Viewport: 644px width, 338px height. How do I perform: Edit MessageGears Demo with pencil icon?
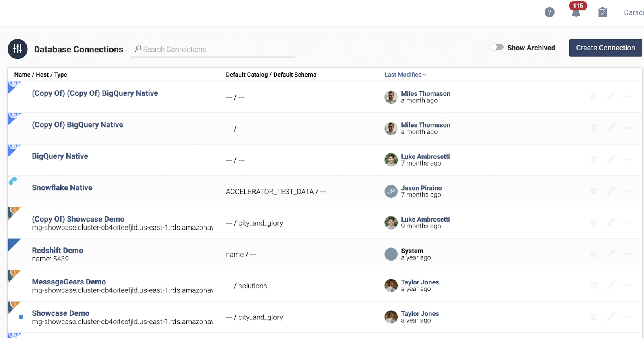(x=611, y=285)
